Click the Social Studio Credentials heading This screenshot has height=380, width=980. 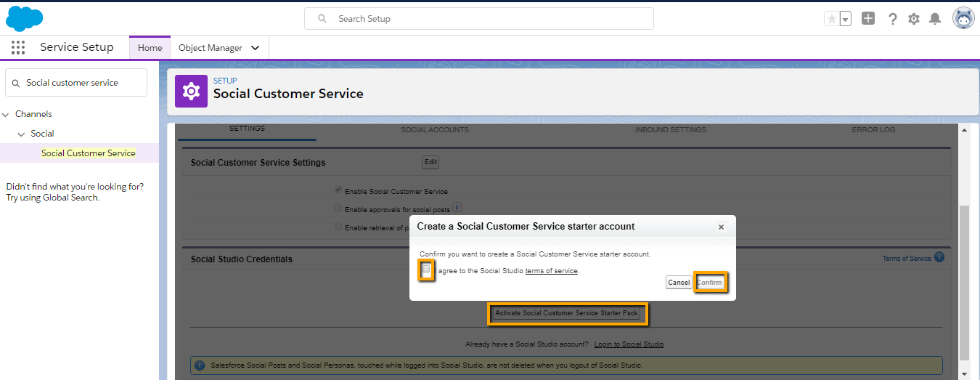[x=242, y=259]
